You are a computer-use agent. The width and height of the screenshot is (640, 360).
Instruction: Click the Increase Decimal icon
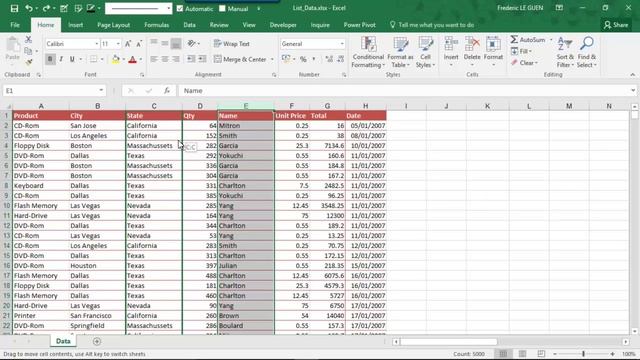pyautogui.click(x=329, y=59)
